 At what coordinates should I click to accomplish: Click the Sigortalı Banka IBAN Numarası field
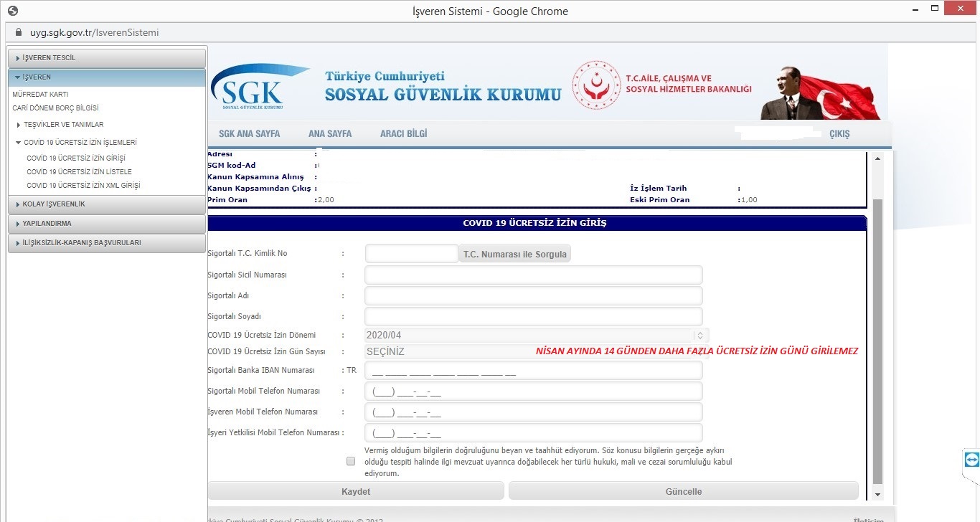tap(533, 371)
